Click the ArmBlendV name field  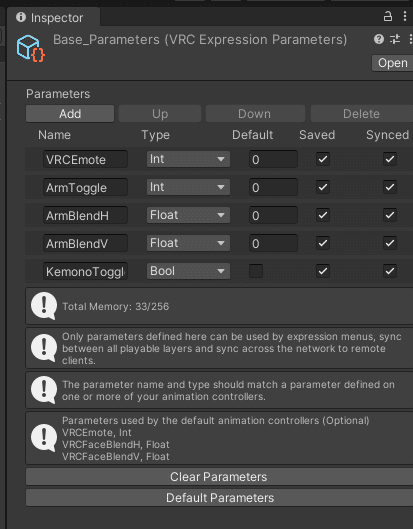point(85,243)
